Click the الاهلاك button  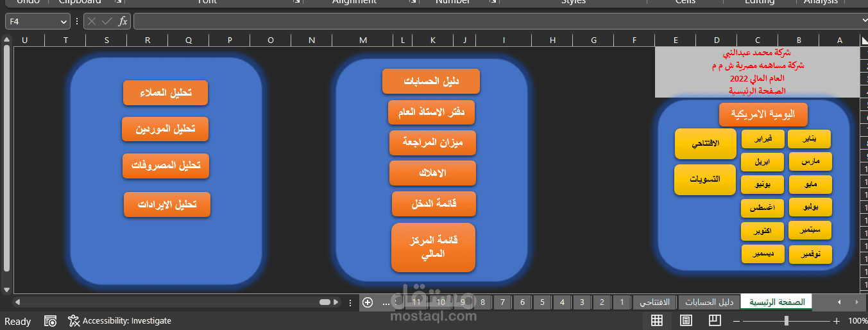[x=432, y=173]
